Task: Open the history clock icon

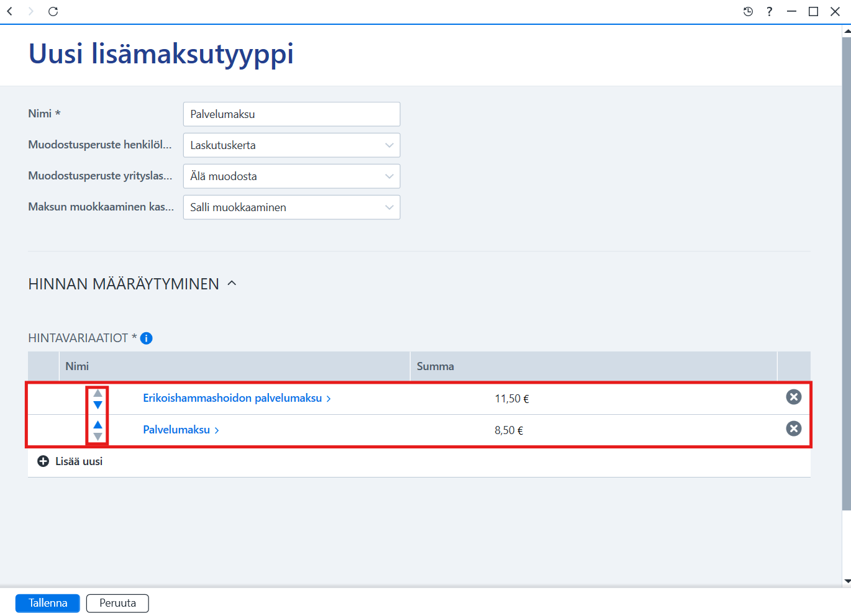Action: [x=748, y=11]
